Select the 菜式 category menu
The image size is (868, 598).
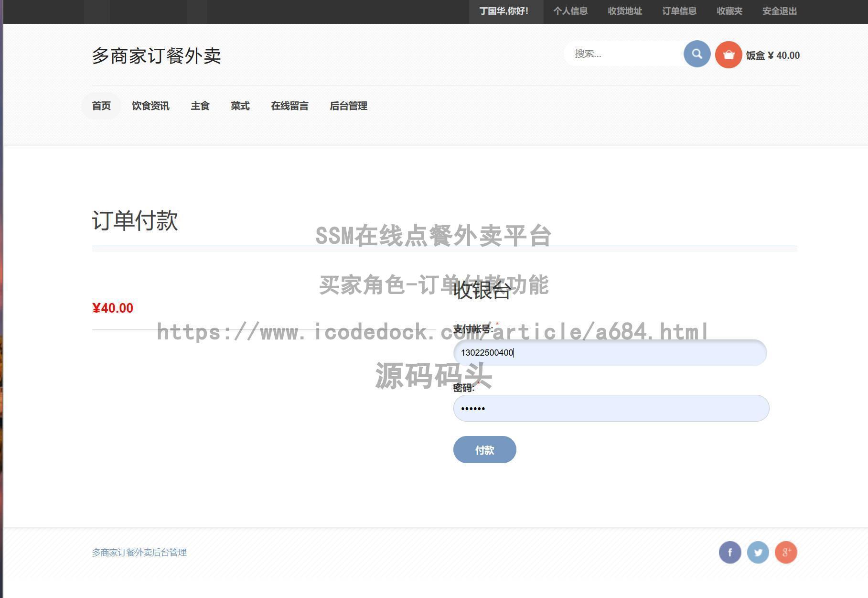tap(240, 106)
